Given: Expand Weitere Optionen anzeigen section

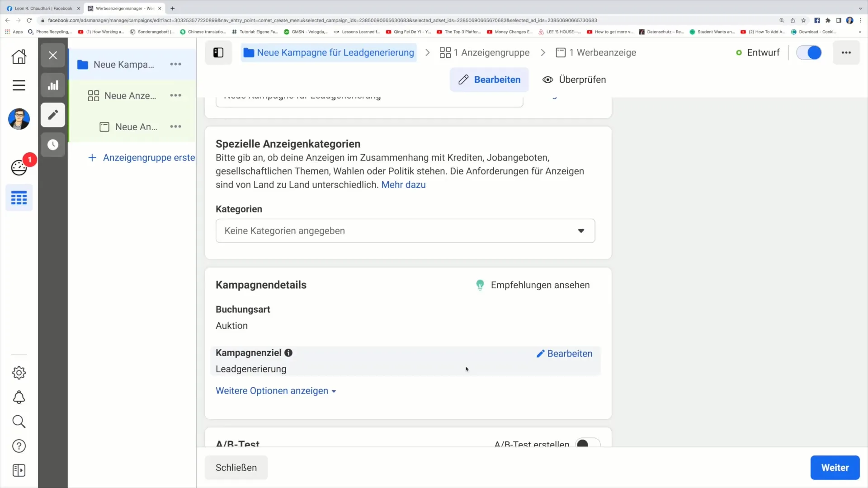Looking at the screenshot, I should click(x=275, y=390).
